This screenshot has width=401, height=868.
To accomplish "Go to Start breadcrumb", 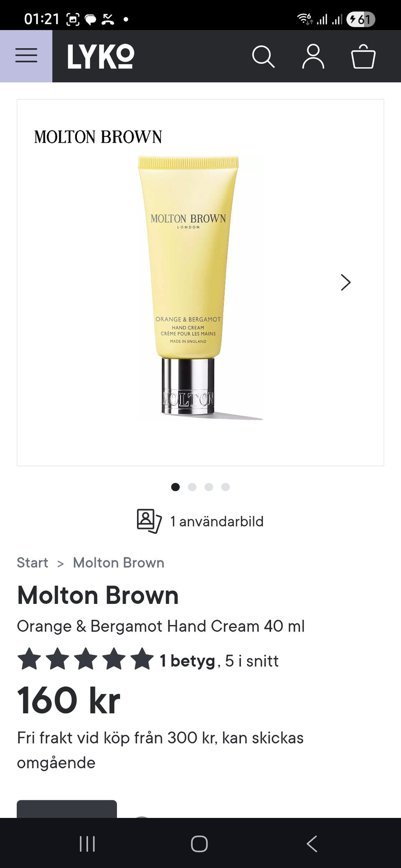I will (33, 563).
